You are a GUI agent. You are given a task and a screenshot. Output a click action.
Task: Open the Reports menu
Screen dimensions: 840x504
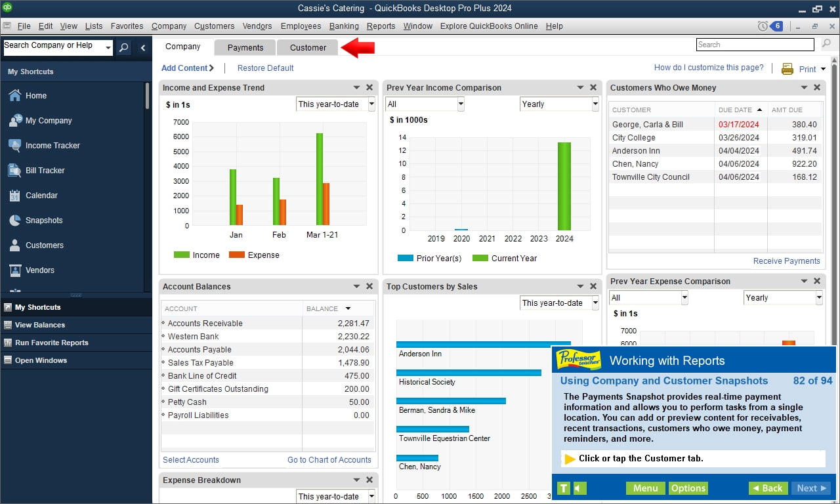coord(381,26)
